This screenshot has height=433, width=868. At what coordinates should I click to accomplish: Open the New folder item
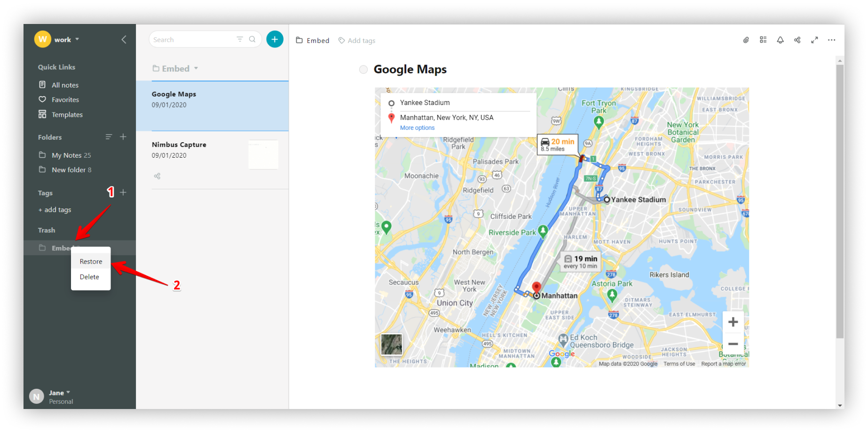click(x=71, y=170)
